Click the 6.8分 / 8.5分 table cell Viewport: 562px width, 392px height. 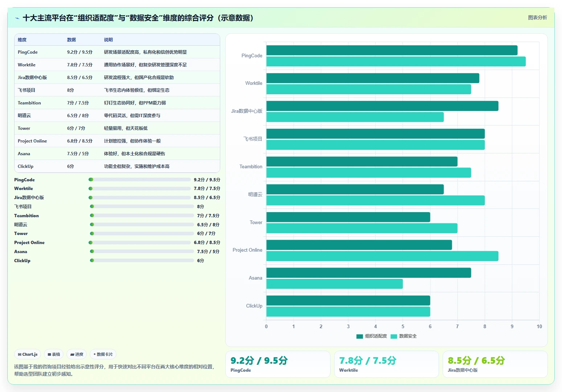pyautogui.click(x=80, y=141)
